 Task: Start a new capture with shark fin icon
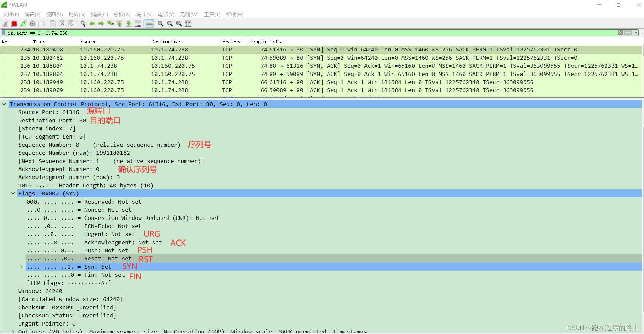point(5,24)
